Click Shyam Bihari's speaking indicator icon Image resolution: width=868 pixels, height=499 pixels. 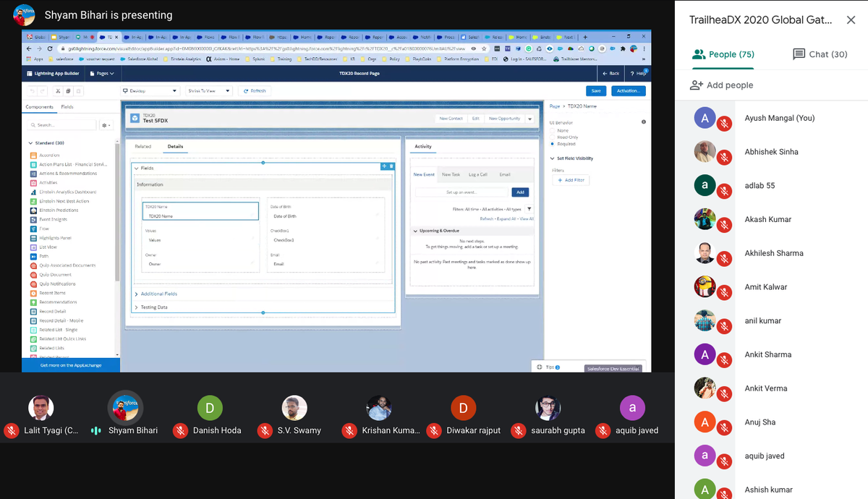(95, 431)
